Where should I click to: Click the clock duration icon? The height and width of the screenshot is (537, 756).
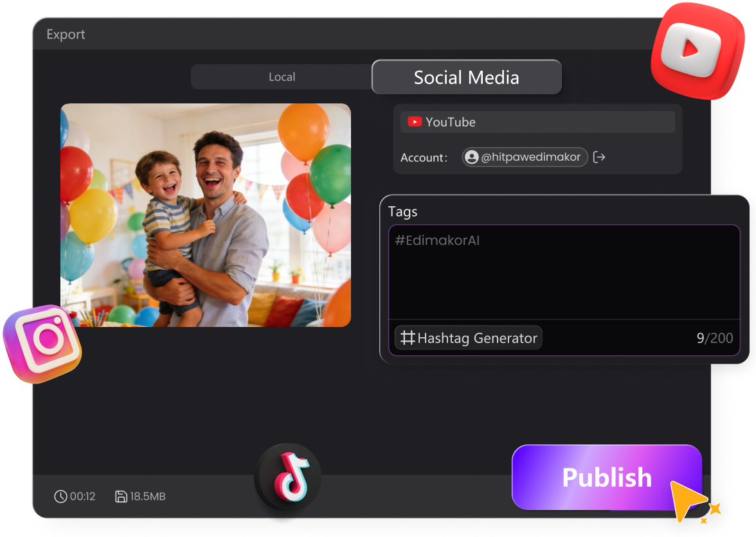60,497
